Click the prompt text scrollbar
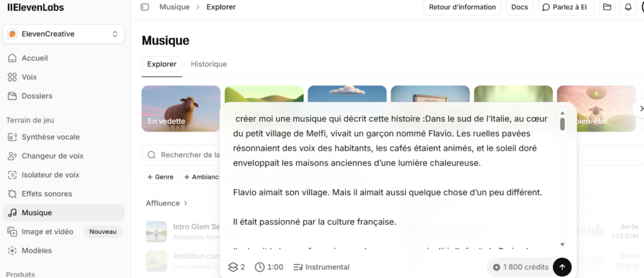Screen dimensions: 644x278 coord(562,123)
